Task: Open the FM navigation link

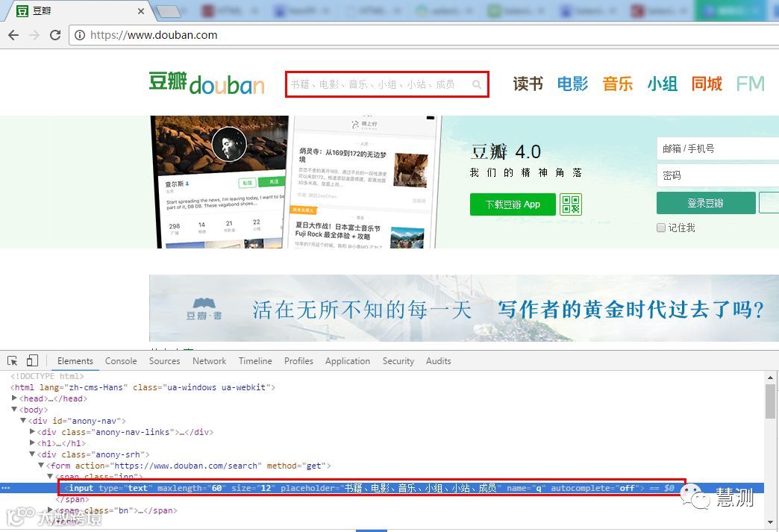Action: (750, 84)
